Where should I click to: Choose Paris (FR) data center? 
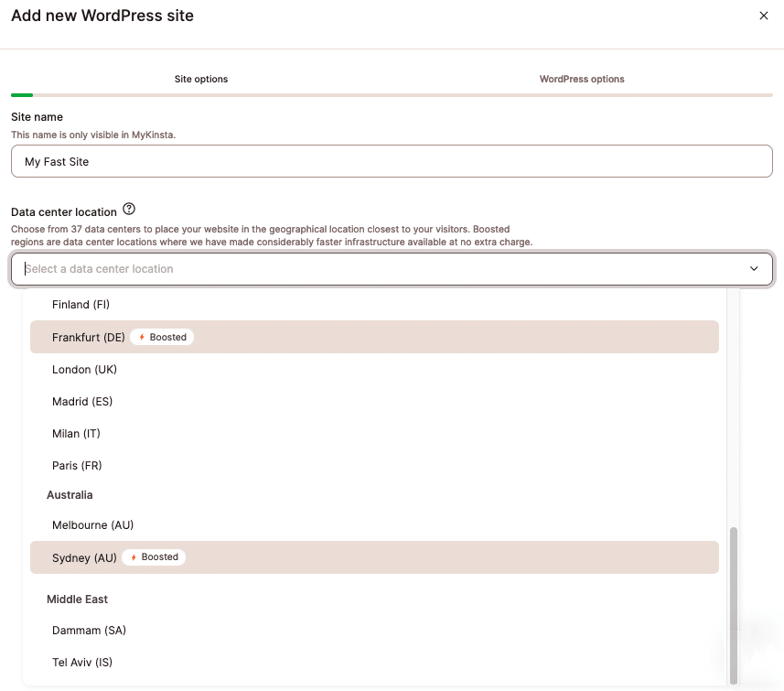[77, 466]
